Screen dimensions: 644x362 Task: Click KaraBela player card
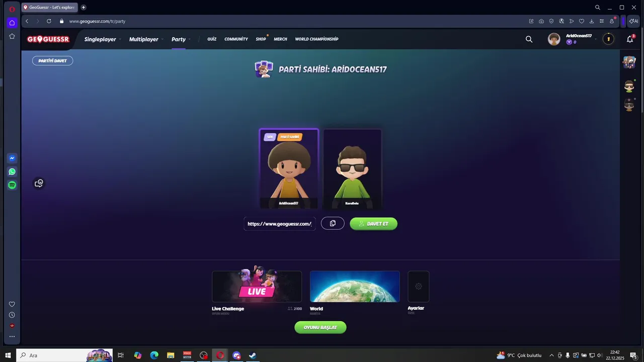tap(352, 168)
